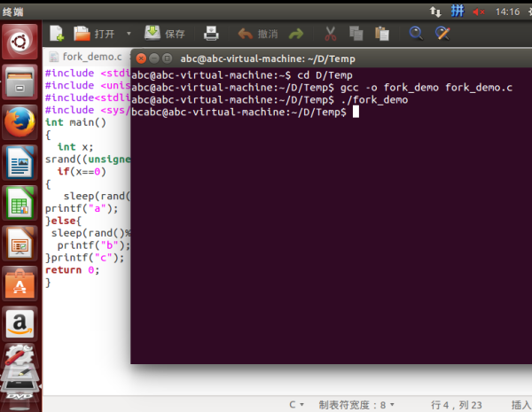
Task: Open the Files manager in launcher
Action: click(20, 82)
